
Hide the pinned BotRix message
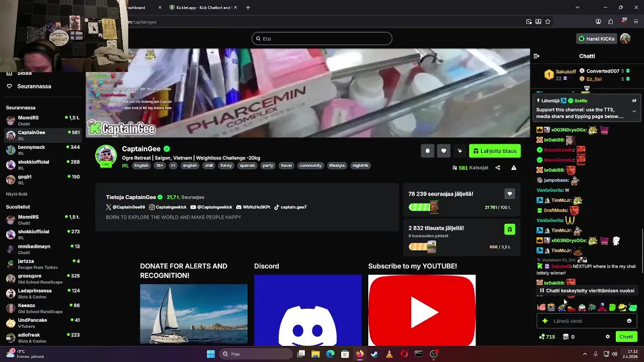click(634, 101)
